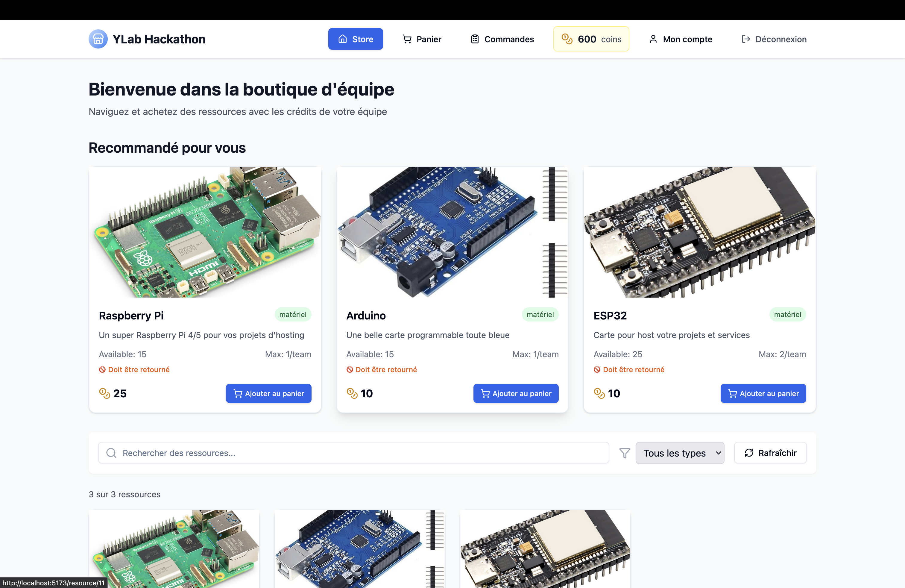Screen dimensions: 905x588
Task: Click the return-required icon under Arduino
Action: 350,370
